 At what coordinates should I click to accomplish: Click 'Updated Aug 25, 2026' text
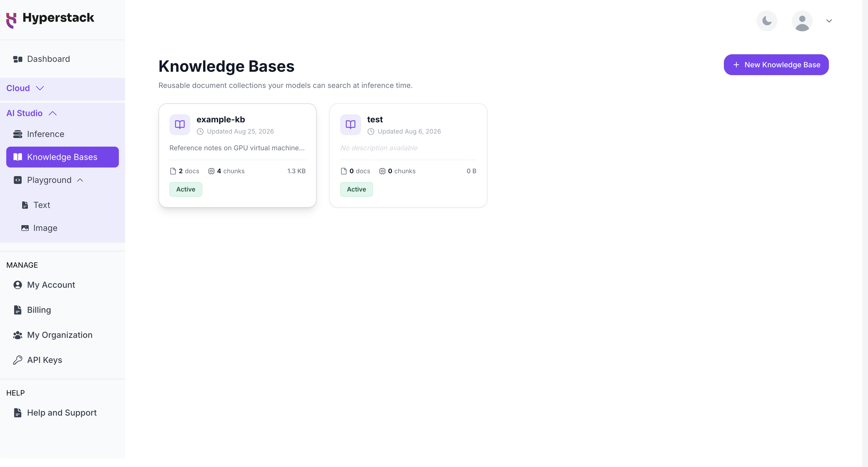tap(240, 131)
